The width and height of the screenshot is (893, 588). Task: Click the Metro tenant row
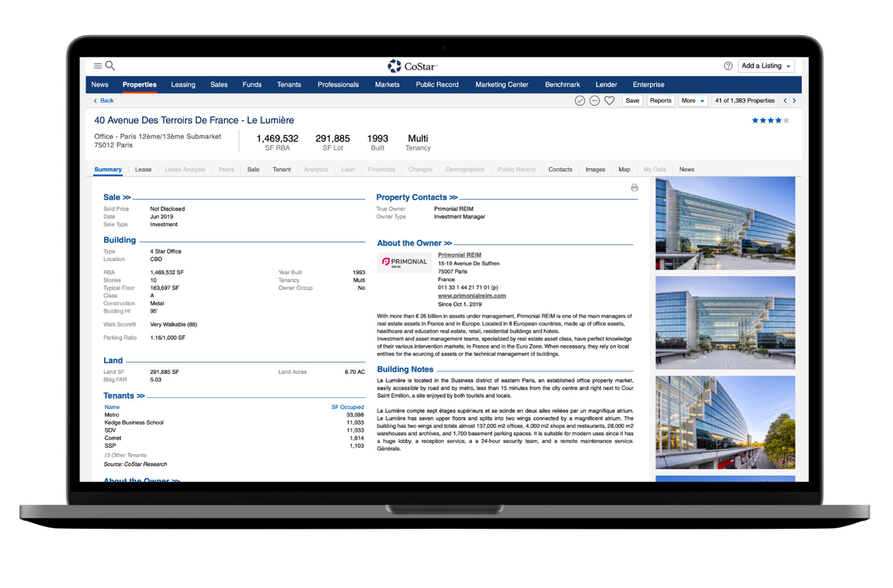point(234,415)
